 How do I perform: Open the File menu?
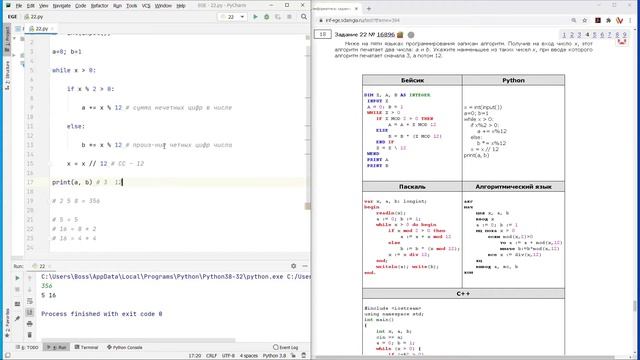[19, 6]
